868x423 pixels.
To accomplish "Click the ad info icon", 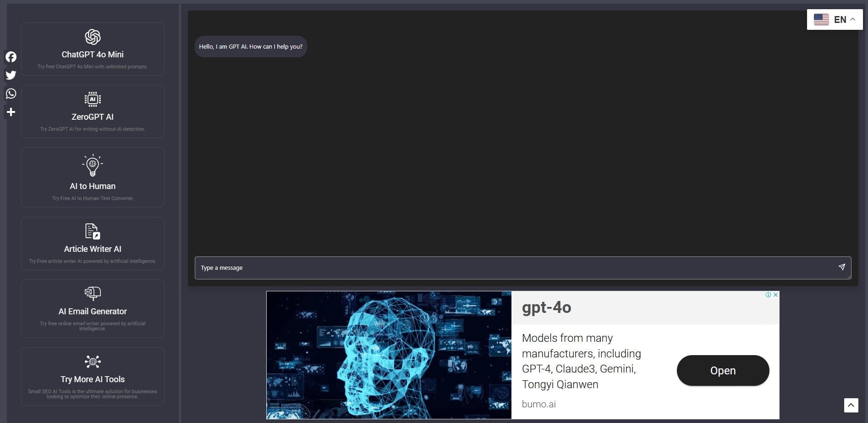I will tap(768, 295).
